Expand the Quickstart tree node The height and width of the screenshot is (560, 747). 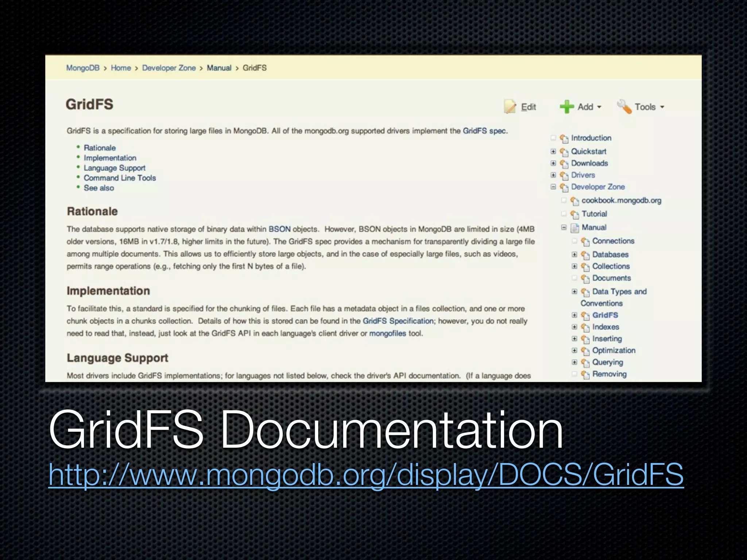(553, 151)
